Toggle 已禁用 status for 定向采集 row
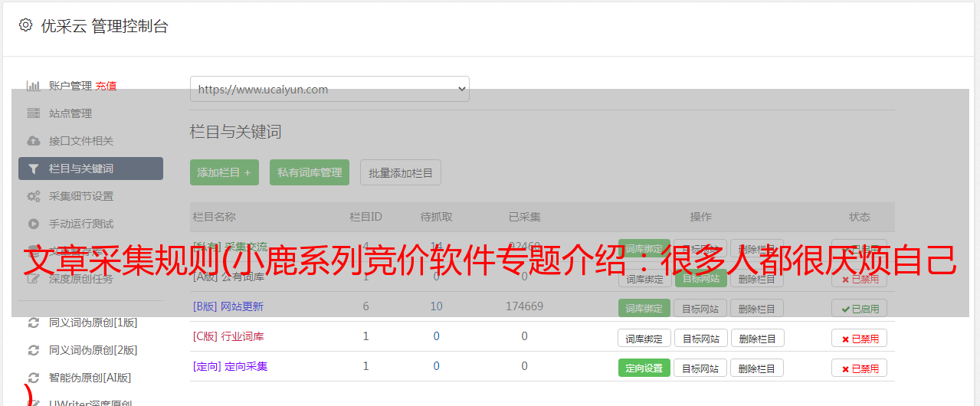Image resolution: width=980 pixels, height=406 pixels. [x=860, y=368]
